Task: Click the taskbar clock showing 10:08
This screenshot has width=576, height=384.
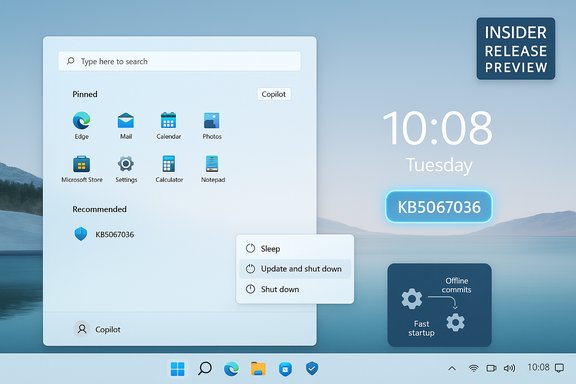Action: 538,367
